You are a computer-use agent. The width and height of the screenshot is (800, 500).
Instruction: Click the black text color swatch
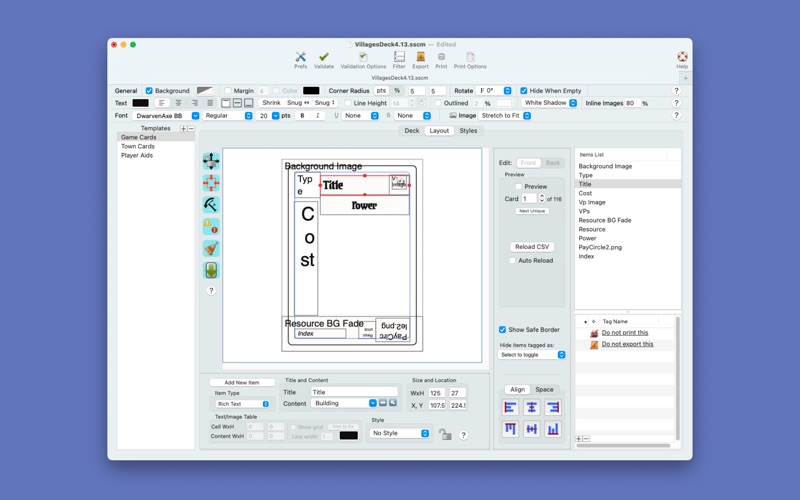pyautogui.click(x=140, y=103)
